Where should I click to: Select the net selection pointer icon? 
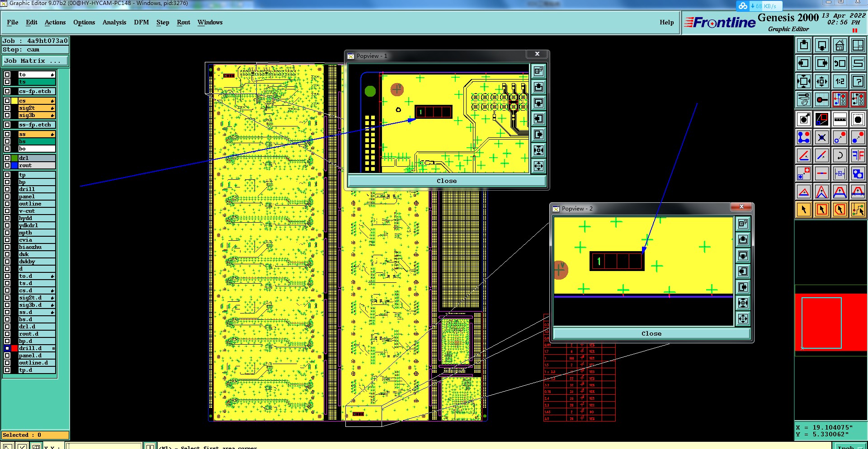pyautogui.click(x=858, y=210)
